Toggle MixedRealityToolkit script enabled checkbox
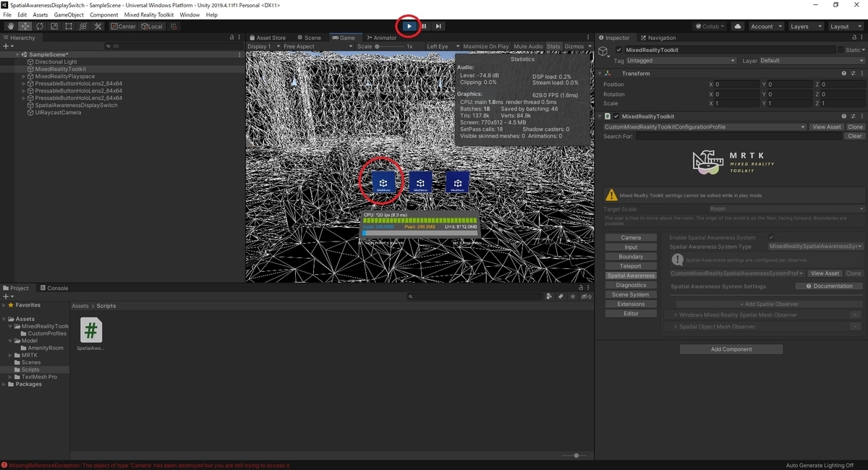The width and height of the screenshot is (868, 470). 616,116
